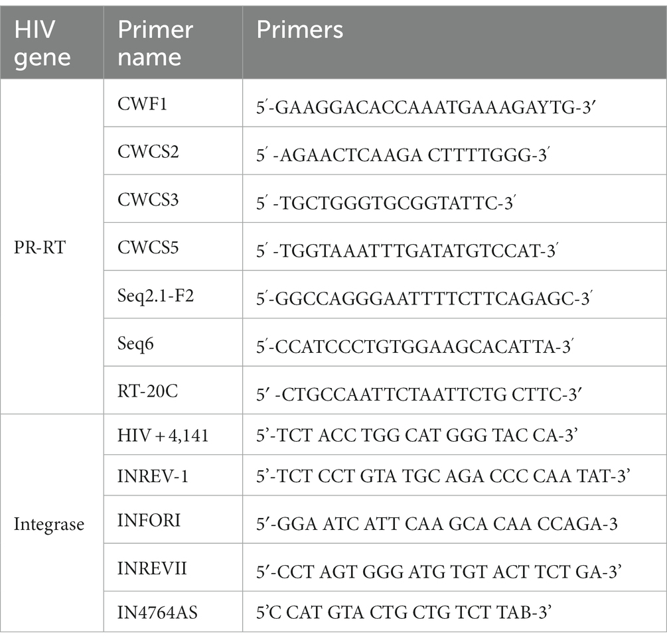Click the CWF1 primer name

click(x=142, y=103)
